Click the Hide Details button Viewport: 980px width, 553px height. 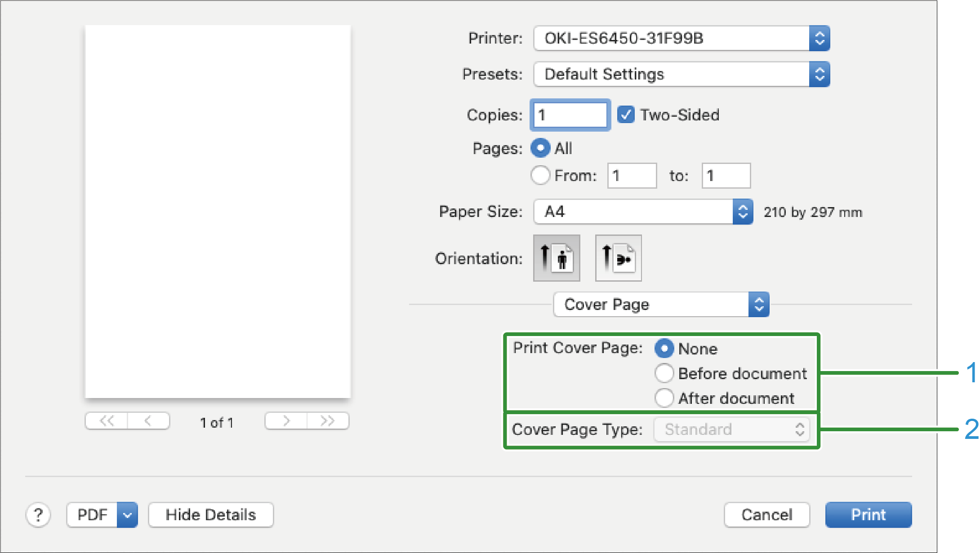click(x=211, y=515)
